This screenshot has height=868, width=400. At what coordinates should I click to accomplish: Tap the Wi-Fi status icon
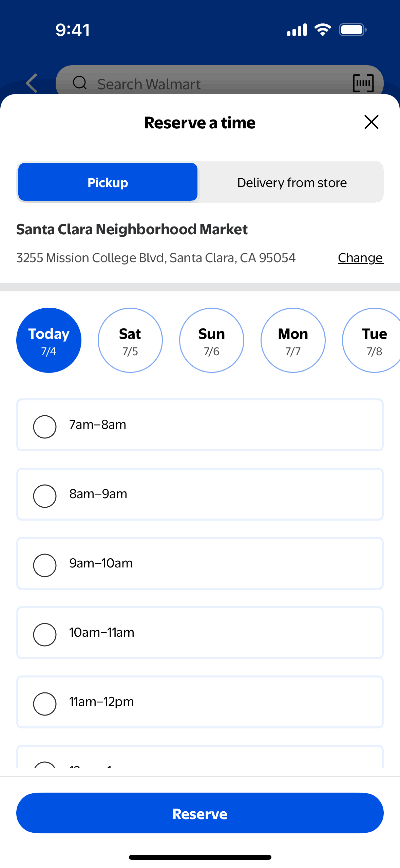pos(323,30)
